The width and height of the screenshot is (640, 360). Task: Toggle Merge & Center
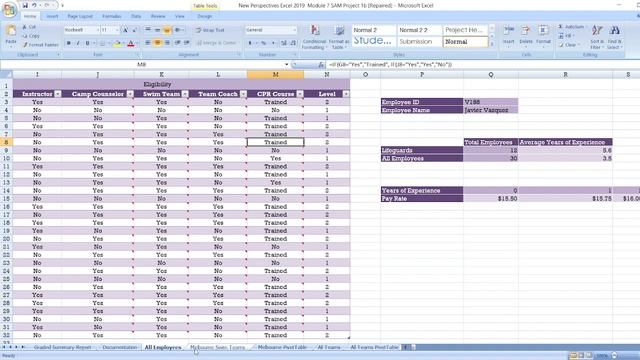coord(218,43)
